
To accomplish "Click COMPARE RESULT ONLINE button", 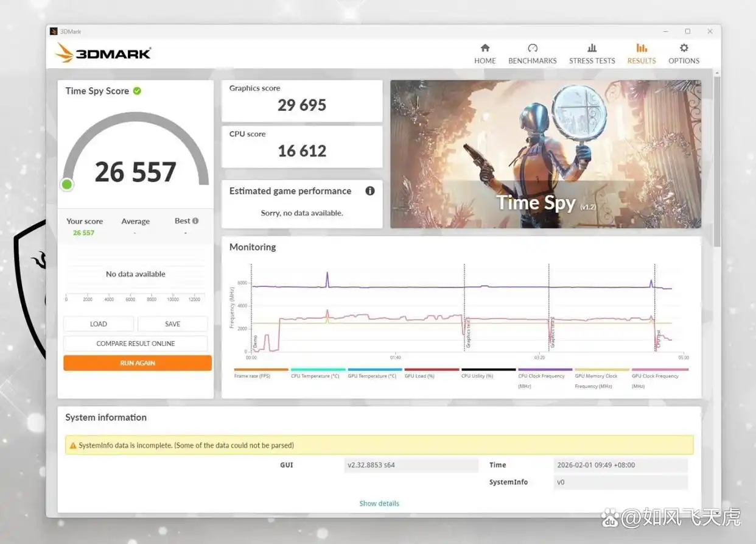I will (x=136, y=344).
